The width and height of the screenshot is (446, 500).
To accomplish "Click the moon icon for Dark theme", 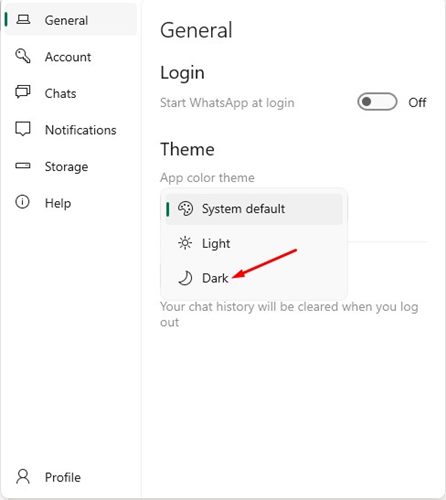I will coord(185,278).
